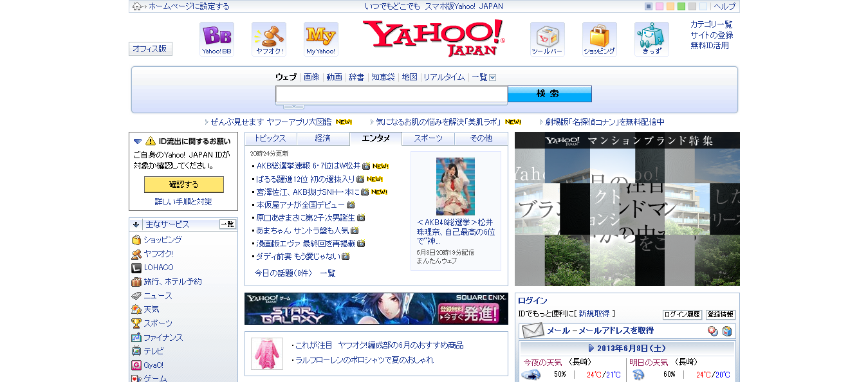Image resolution: width=868 pixels, height=382 pixels.
Task: Click the ヤフオク! icon in services list
Action: point(136,254)
